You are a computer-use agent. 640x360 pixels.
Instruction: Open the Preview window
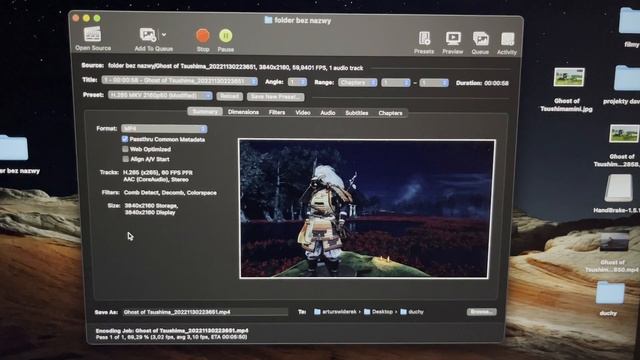coord(453,39)
